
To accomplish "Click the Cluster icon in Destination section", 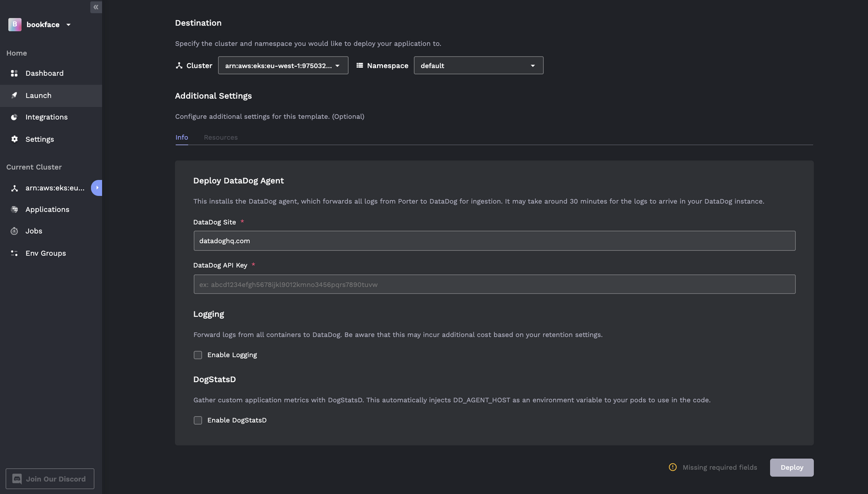I will coord(179,66).
